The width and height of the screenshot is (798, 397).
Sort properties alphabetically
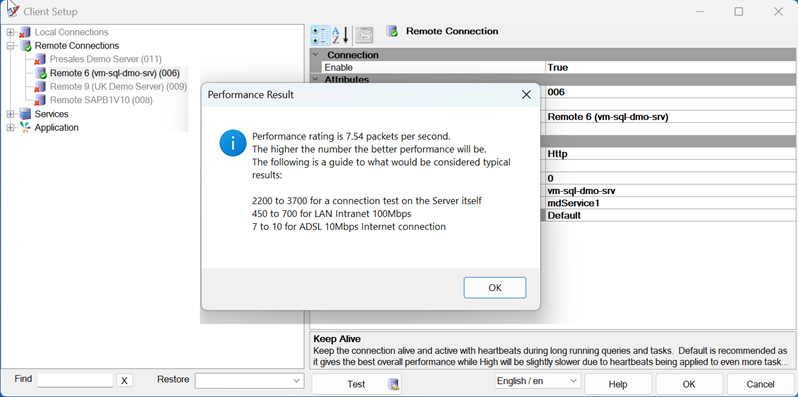(x=340, y=35)
